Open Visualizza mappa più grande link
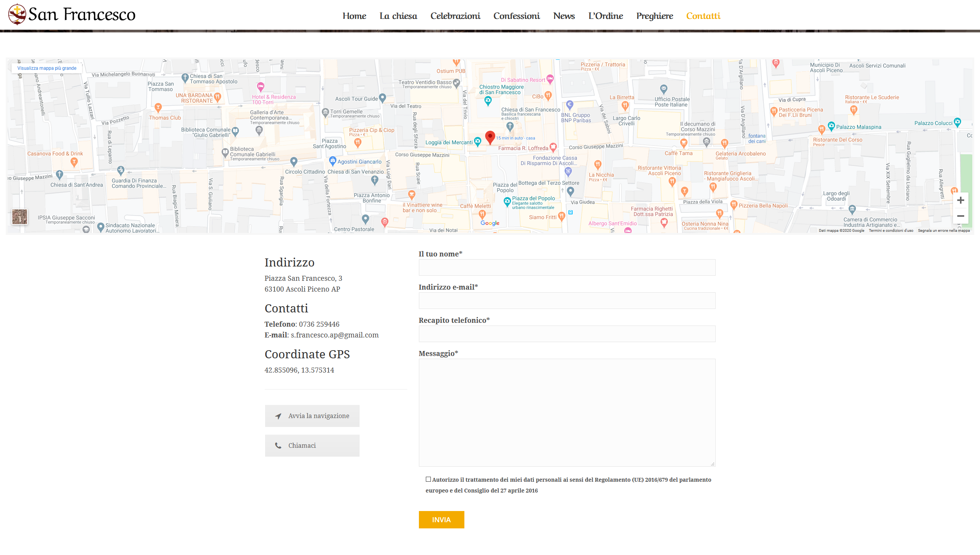The height and width of the screenshot is (555, 980). click(x=47, y=68)
